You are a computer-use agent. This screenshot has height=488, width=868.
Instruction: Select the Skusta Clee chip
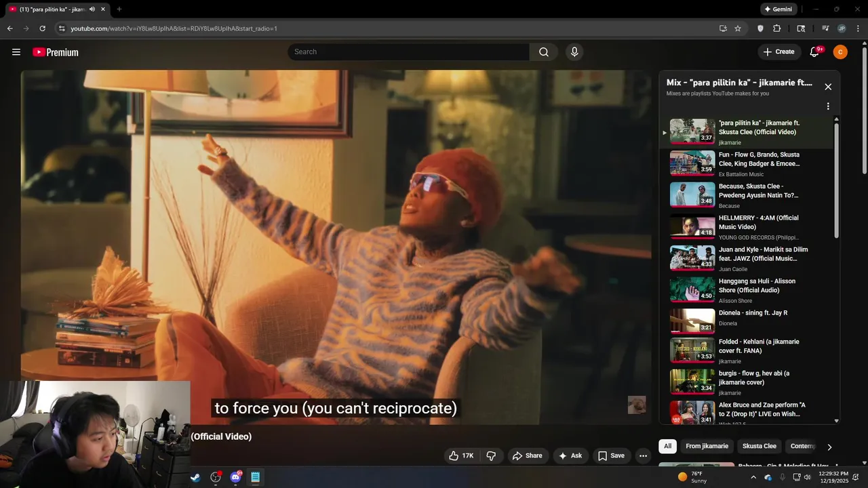pyautogui.click(x=759, y=446)
